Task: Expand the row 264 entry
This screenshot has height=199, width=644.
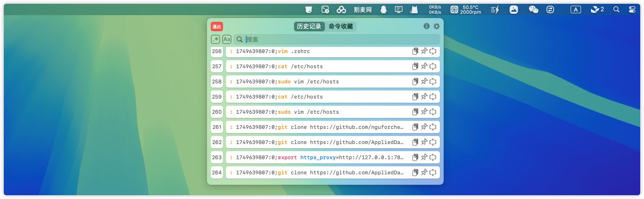Action: point(433,172)
